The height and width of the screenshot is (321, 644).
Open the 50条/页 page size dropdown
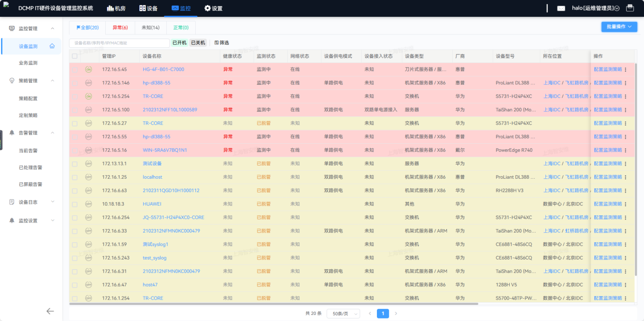tap(343, 313)
